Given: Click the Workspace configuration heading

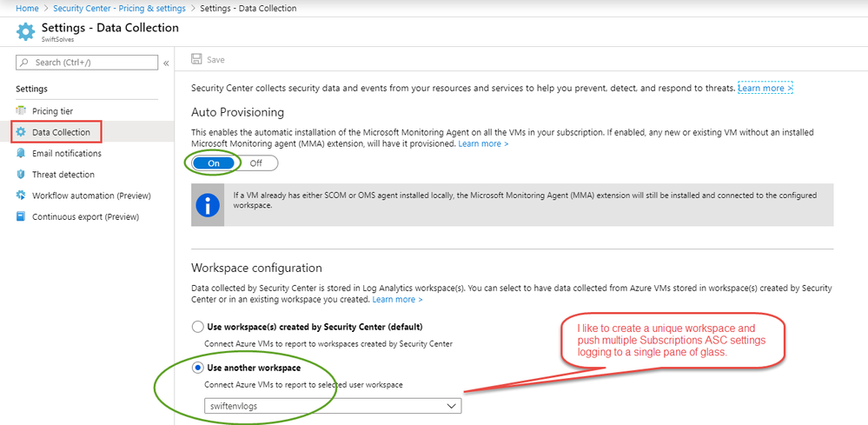Looking at the screenshot, I should pos(256,268).
